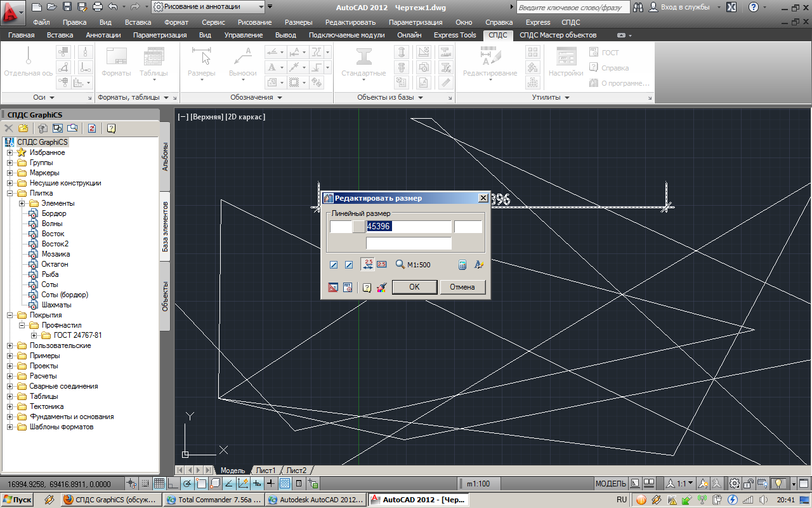Expand the Обозначения ribbon panel dropdown
The image size is (812, 508).
tap(256, 98)
